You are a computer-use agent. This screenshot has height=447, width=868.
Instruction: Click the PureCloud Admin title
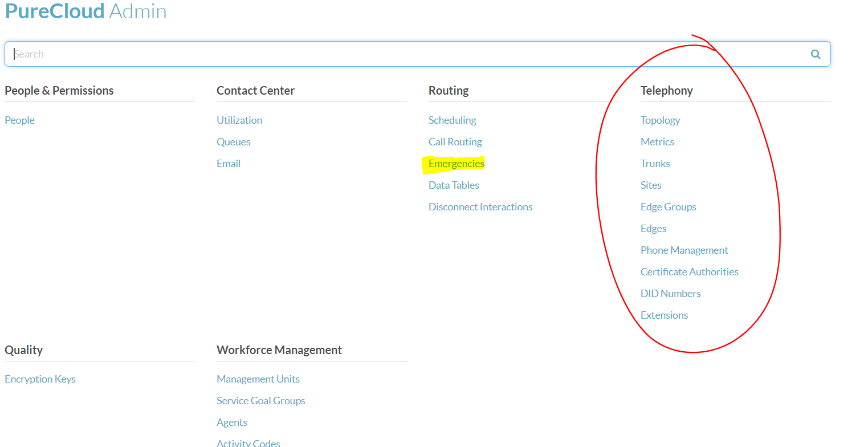[85, 11]
